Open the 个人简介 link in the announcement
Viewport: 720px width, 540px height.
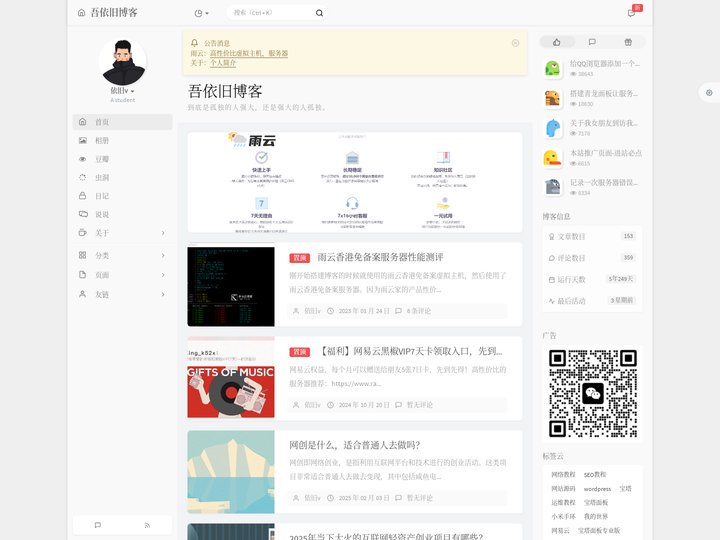tap(223, 63)
